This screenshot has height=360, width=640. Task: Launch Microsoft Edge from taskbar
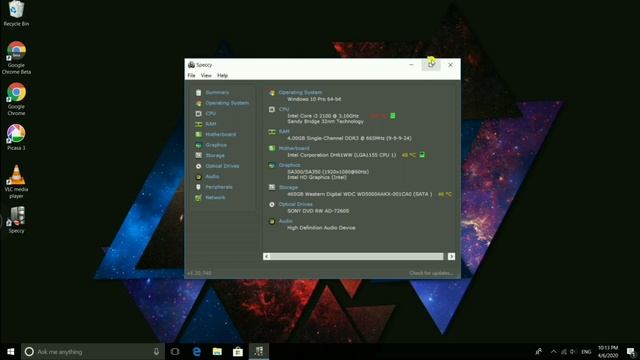(196, 351)
